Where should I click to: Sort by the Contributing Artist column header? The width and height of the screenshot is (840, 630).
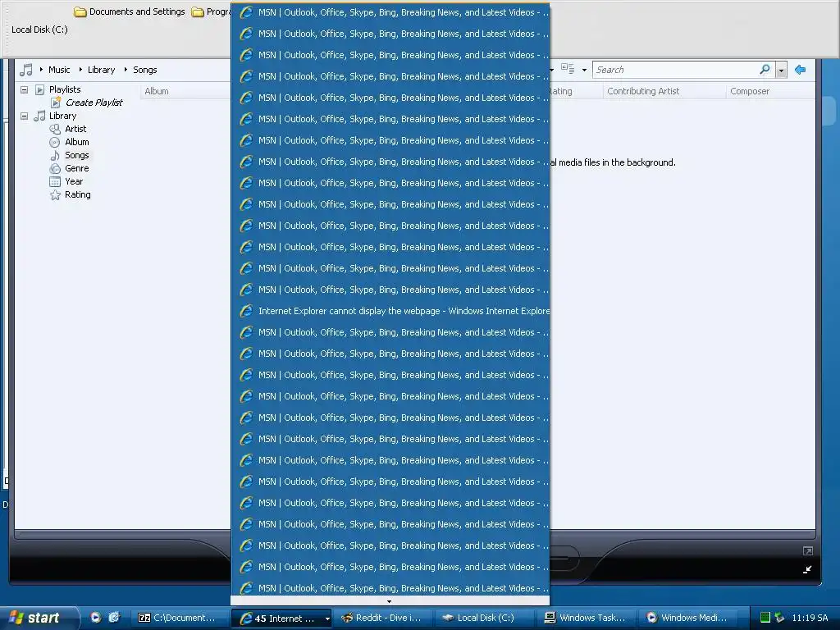click(664, 91)
